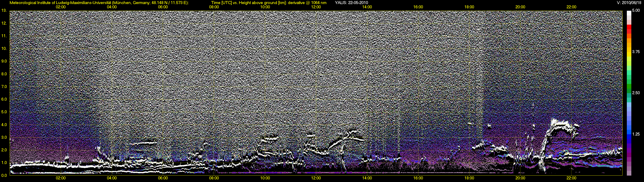Click the '04:00' label on the bottom time axis
This screenshot has width=644, height=182.
[x=112, y=178]
